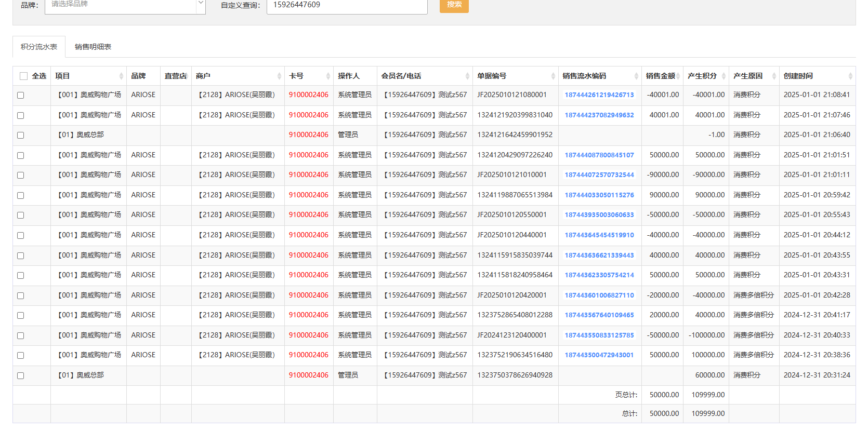Image resolution: width=868 pixels, height=431 pixels.
Task: Switch to 积分流水表 tab
Action: (39, 47)
